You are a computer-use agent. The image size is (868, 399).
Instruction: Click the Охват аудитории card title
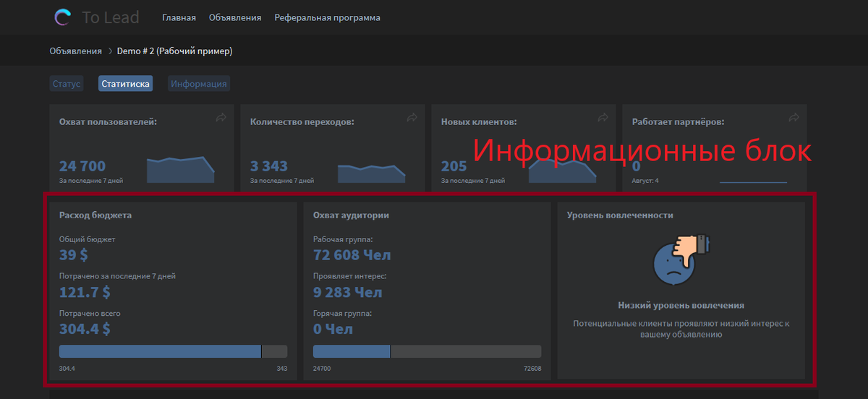point(351,215)
